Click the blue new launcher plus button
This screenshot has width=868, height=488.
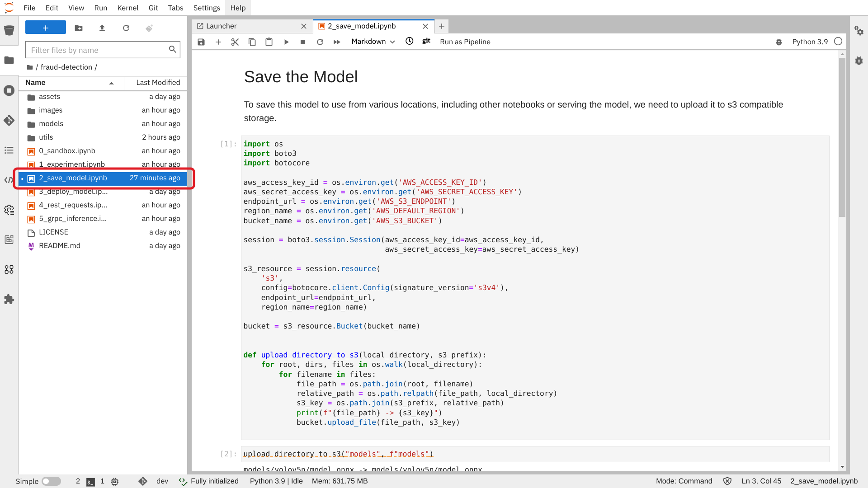click(x=45, y=28)
